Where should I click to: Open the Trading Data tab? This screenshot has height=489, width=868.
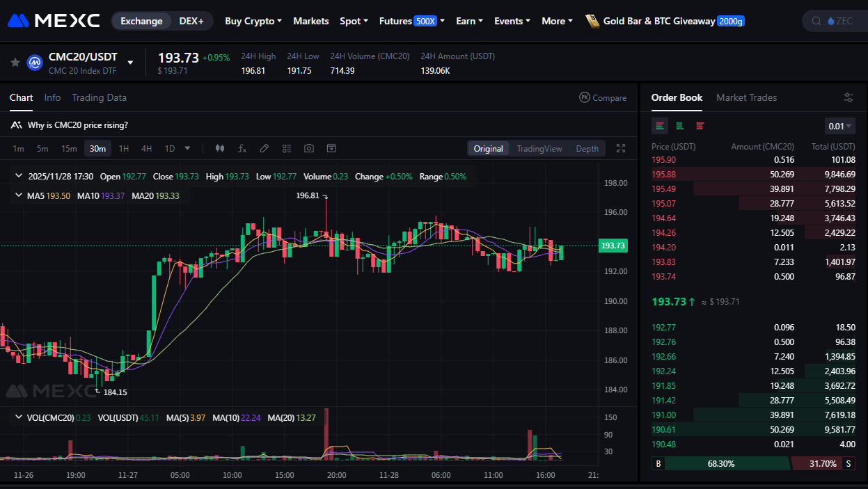99,97
